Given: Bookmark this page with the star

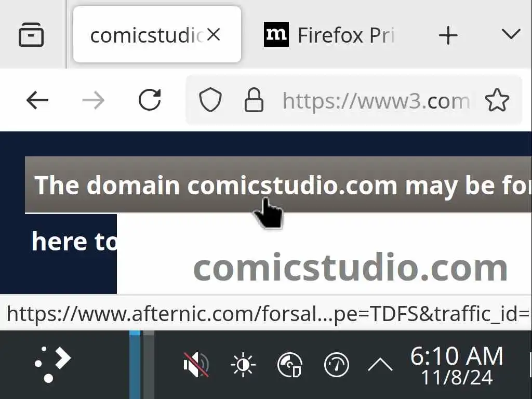Looking at the screenshot, I should 497,100.
